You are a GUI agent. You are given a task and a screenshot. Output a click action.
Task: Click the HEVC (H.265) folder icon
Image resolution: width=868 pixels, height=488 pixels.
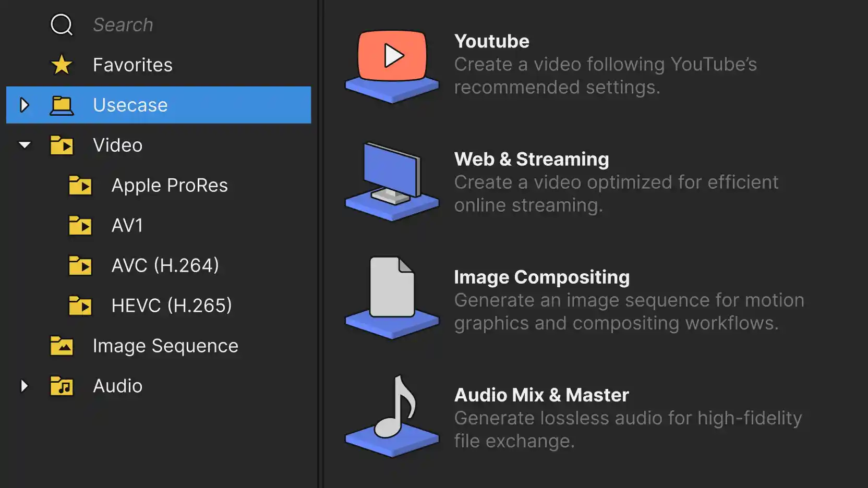(x=80, y=306)
